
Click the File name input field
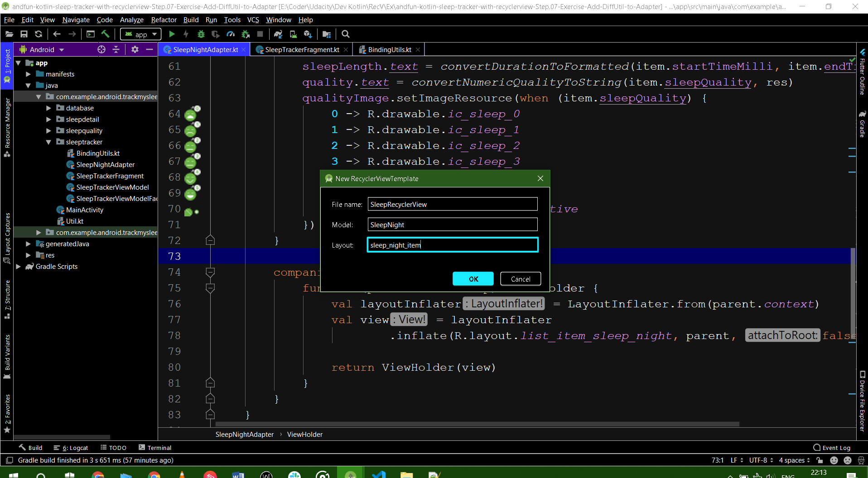[x=452, y=204]
